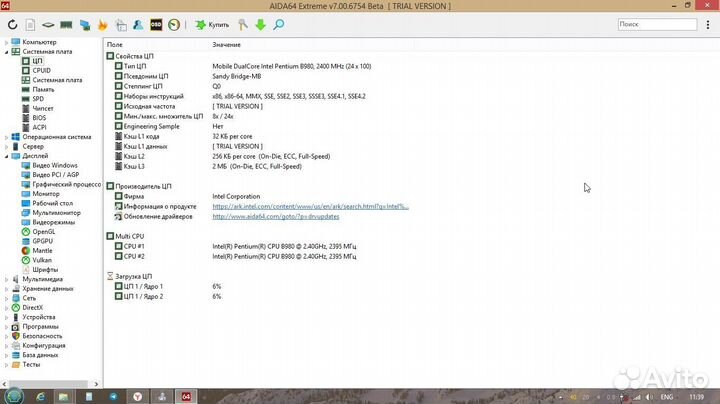The width and height of the screenshot is (720, 404).
Task: Expand the Мультимедиа tree node
Action: click(x=7, y=279)
